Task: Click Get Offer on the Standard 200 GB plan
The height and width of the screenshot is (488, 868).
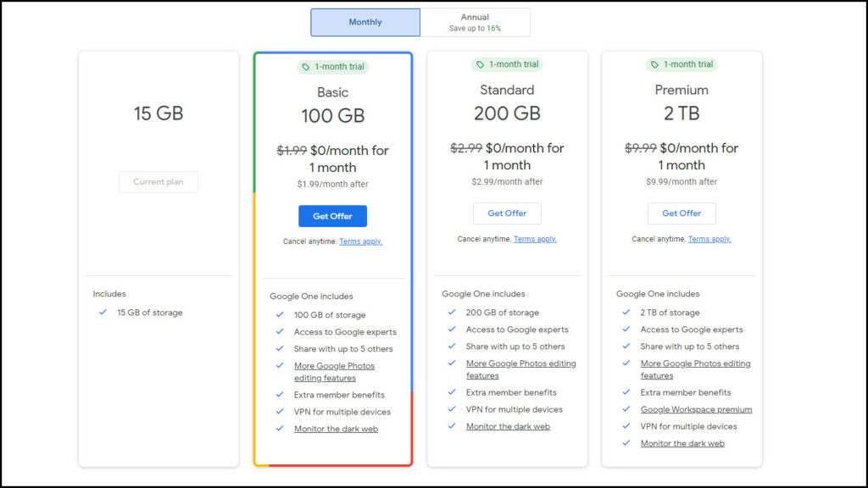Action: (x=507, y=213)
